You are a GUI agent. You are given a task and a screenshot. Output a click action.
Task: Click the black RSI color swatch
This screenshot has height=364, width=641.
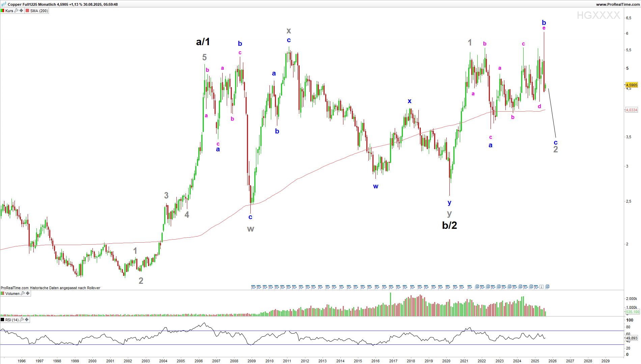(x=3, y=320)
